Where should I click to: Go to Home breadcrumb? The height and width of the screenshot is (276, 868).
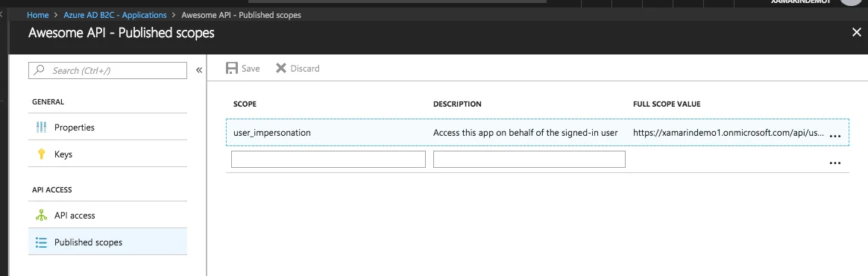(37, 15)
